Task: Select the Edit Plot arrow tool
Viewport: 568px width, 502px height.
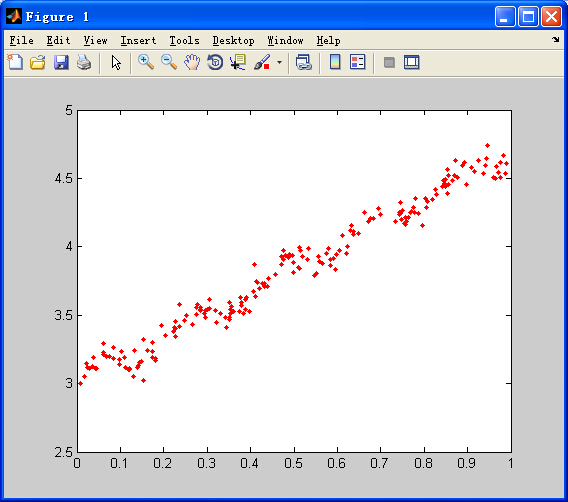Action: click(x=116, y=63)
